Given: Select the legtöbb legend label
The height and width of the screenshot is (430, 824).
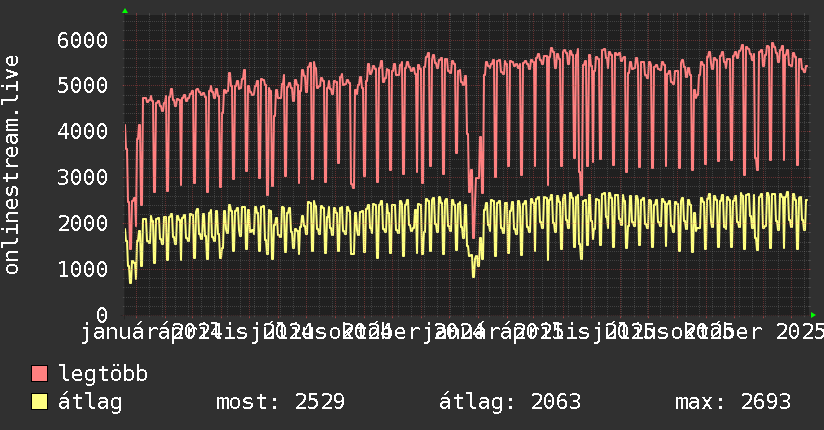Looking at the screenshot, I should [x=103, y=374].
